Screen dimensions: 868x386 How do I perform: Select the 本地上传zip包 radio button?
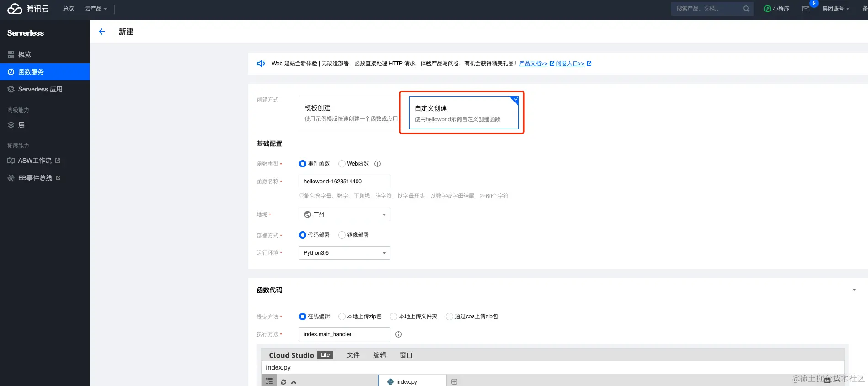click(x=342, y=316)
